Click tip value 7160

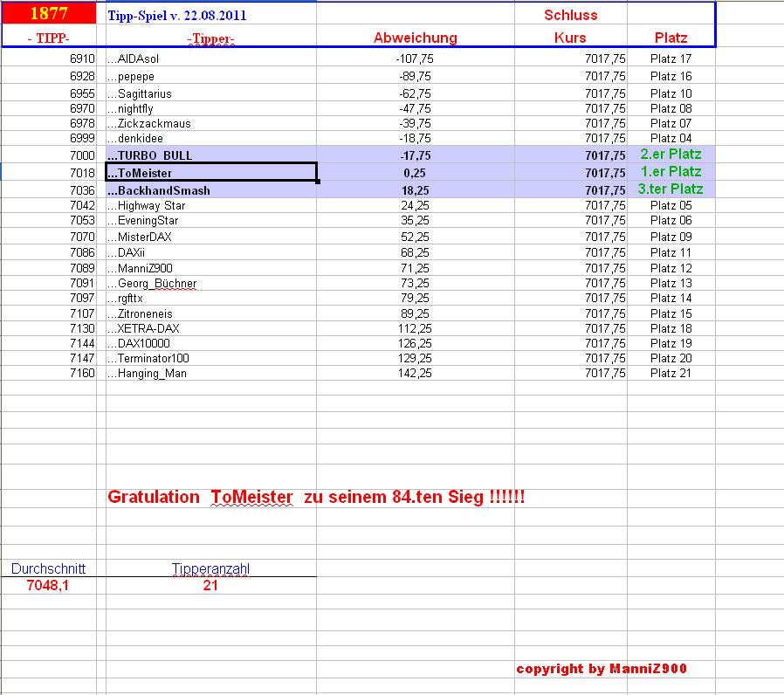point(49,374)
